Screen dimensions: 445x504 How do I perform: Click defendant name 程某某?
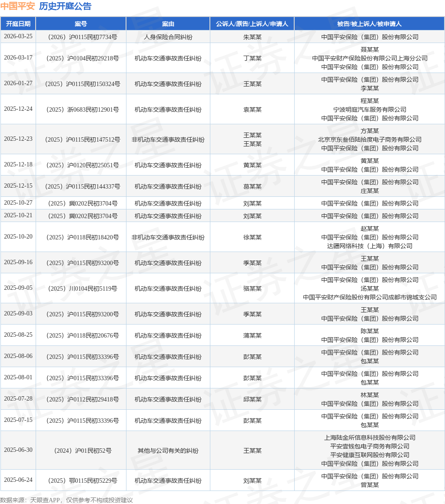369,101
